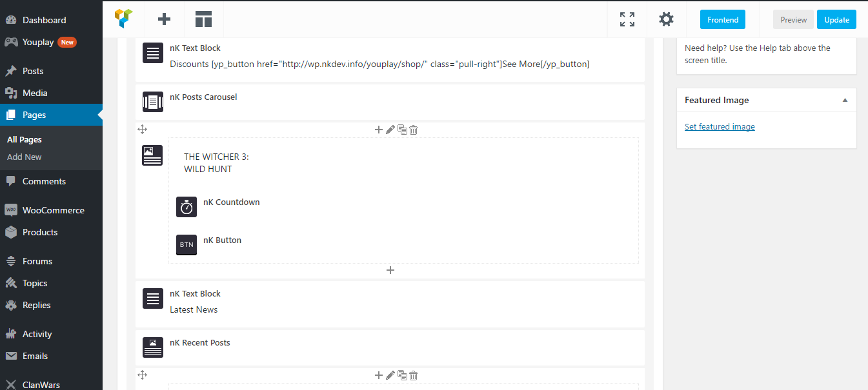The image size is (868, 390).
Task: Select the nK Button BTN icon
Action: pos(187,245)
